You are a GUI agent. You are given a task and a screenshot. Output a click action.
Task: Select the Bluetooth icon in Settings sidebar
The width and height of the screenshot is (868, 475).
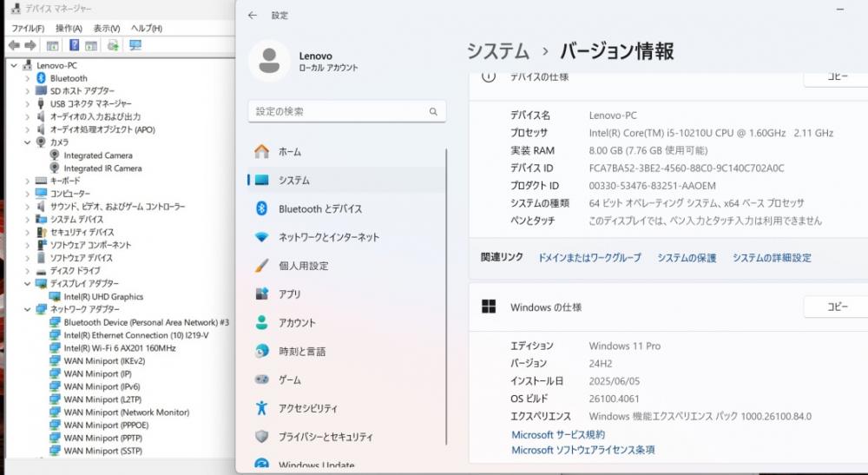point(261,208)
